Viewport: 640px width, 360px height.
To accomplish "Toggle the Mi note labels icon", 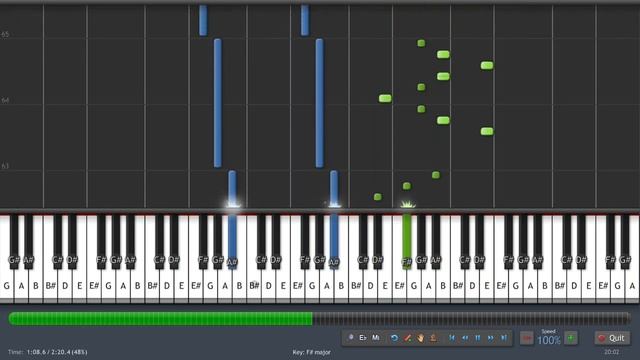I will [x=376, y=338].
